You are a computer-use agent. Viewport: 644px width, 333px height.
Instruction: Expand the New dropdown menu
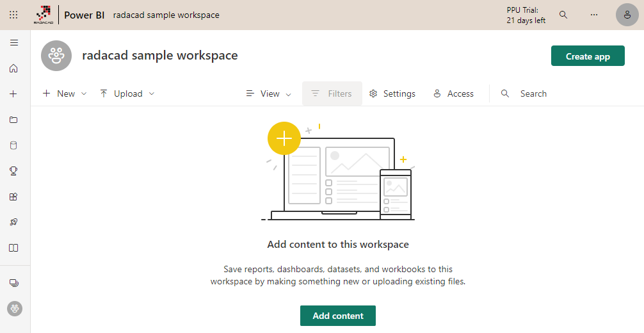pyautogui.click(x=65, y=93)
